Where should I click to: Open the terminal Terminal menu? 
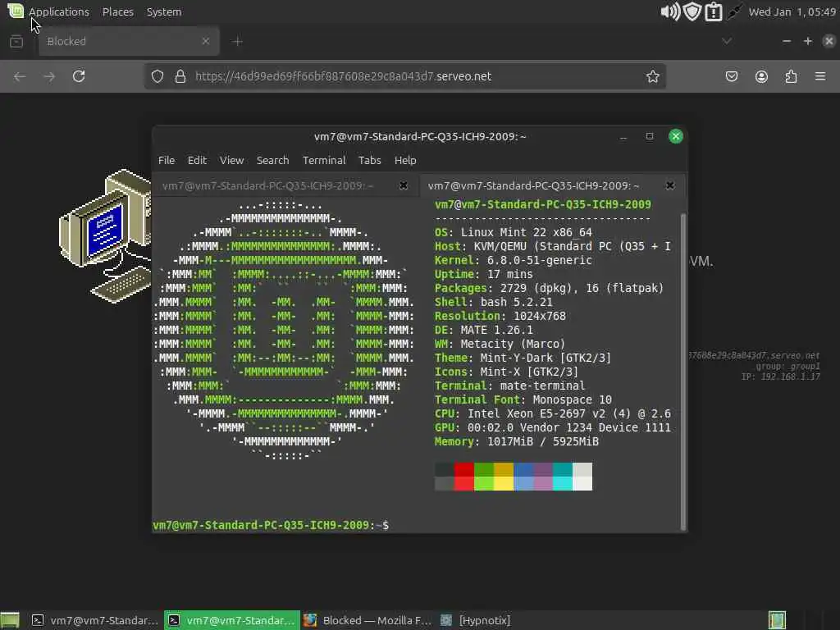pyautogui.click(x=324, y=160)
